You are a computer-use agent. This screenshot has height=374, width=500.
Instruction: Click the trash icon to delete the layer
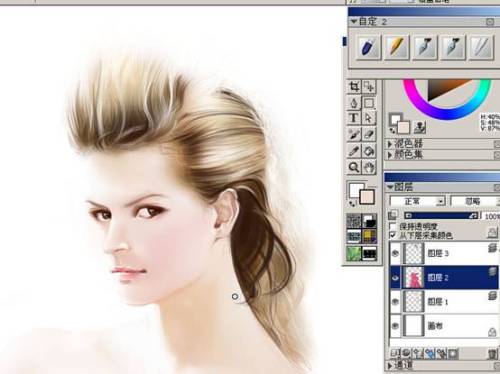492,354
